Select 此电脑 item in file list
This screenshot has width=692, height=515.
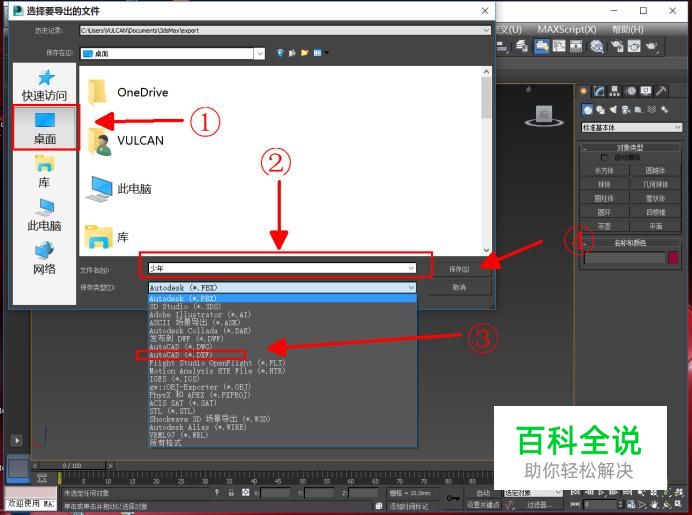point(119,189)
